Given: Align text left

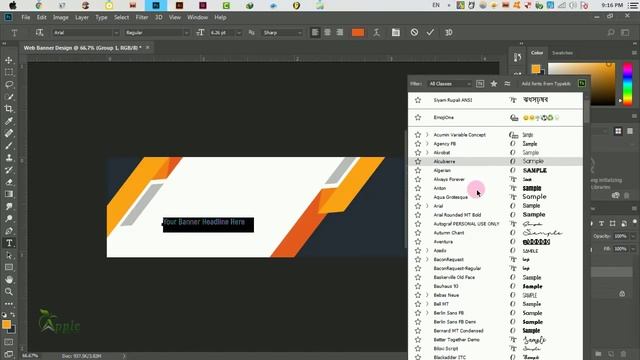Looking at the screenshot, I should click(315, 33).
